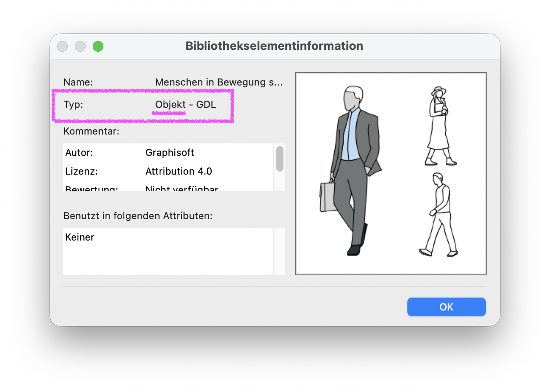Viewport: 550px width, 392px height.
Task: Click the 'Typ:' label
Action: tap(74, 105)
